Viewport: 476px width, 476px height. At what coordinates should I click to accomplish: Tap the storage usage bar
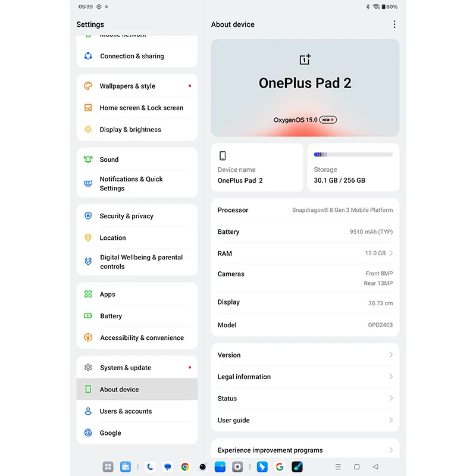(x=353, y=155)
